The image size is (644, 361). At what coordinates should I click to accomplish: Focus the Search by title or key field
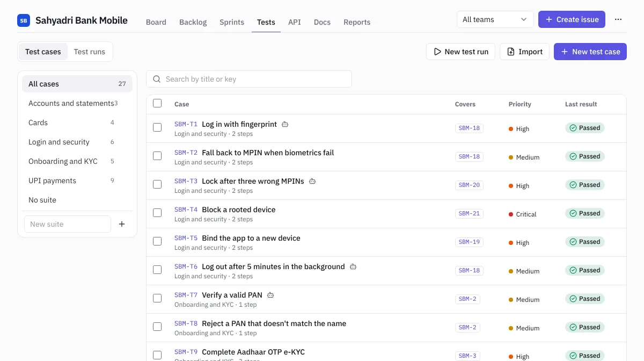pyautogui.click(x=249, y=79)
